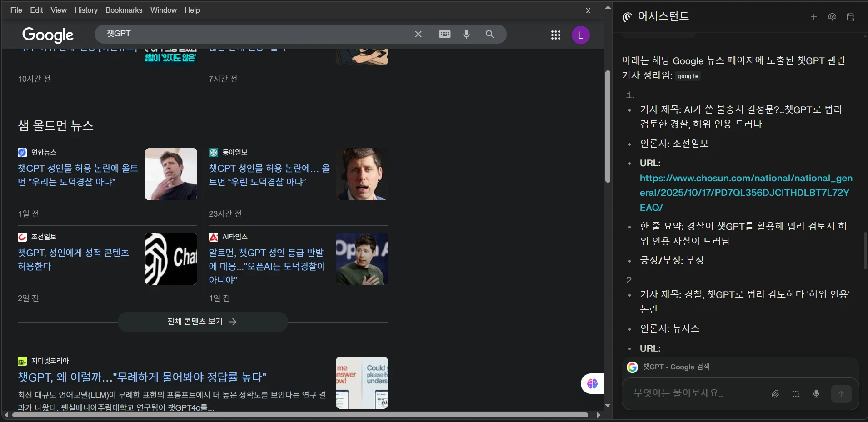The height and width of the screenshot is (422, 868).
Task: Open the Google apps grid
Action: point(555,35)
